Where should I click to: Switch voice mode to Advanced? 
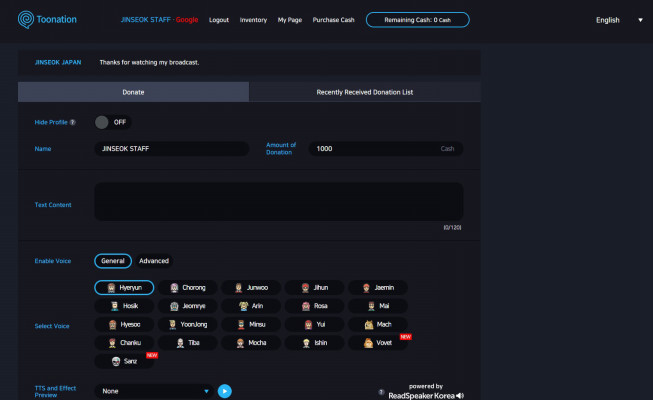coord(154,261)
